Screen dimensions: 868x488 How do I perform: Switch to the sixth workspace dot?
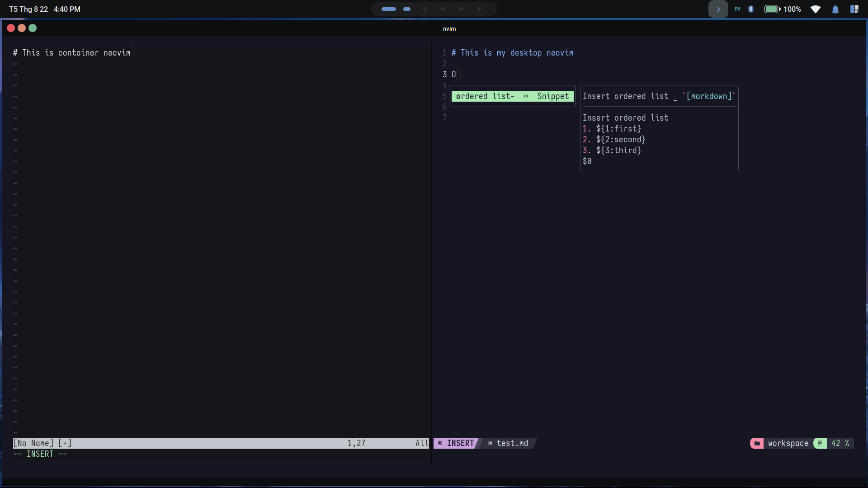coord(479,9)
